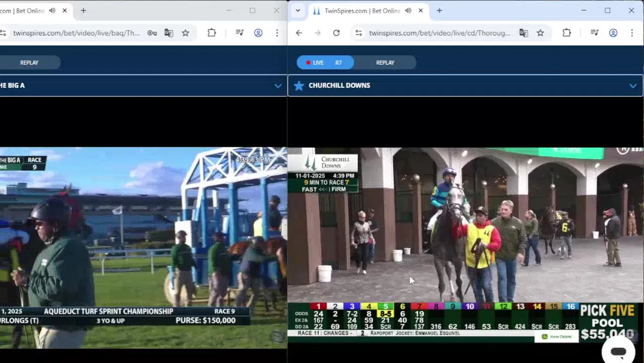Open the Chrome menu in the left window
This screenshot has height=363, width=644.
(277, 33)
